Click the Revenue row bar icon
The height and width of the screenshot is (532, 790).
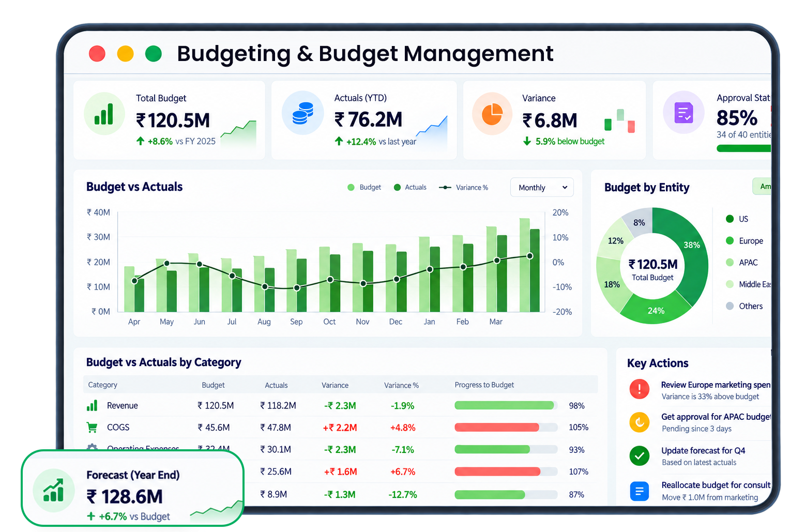pyautogui.click(x=92, y=406)
